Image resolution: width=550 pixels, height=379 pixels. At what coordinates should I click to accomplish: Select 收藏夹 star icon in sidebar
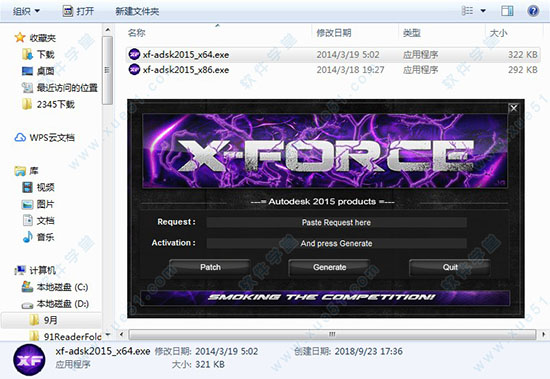20,37
